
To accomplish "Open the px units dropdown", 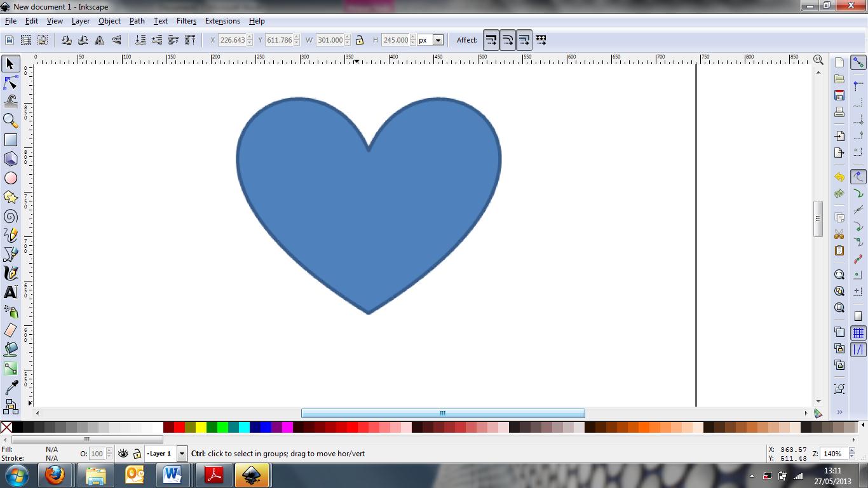I will [x=438, y=40].
